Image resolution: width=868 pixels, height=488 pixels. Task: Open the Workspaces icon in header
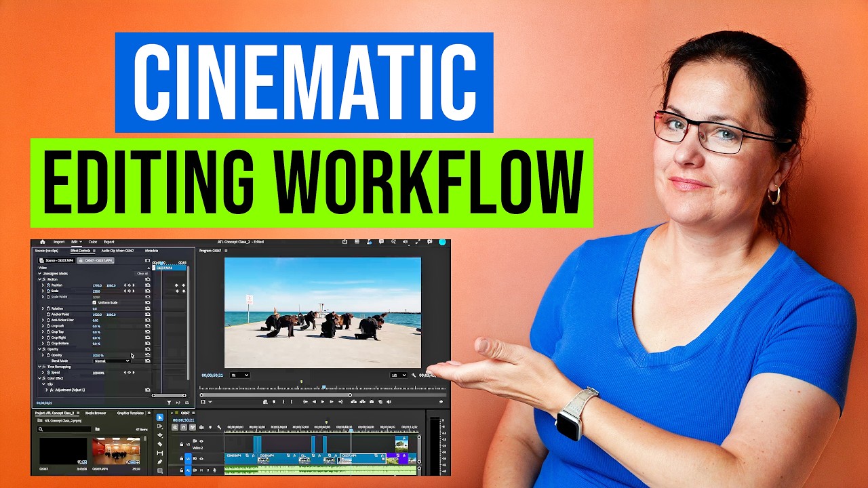coord(357,241)
